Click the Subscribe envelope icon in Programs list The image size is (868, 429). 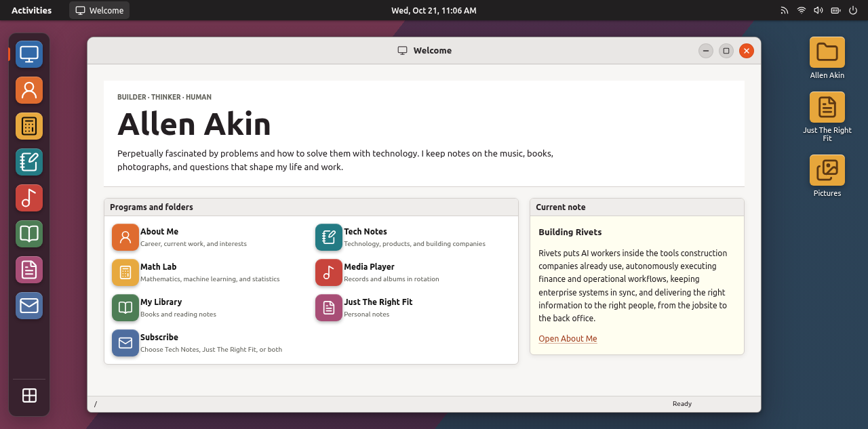tap(125, 343)
